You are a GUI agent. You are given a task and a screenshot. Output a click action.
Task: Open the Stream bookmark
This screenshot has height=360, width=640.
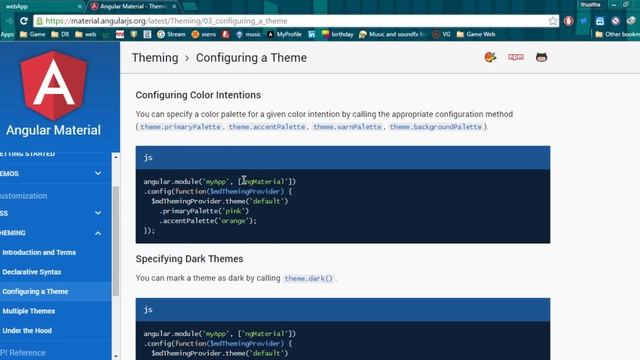click(x=171, y=34)
